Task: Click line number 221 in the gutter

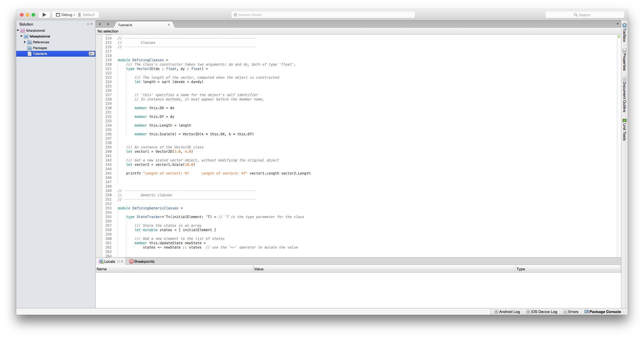Action: pos(108,69)
